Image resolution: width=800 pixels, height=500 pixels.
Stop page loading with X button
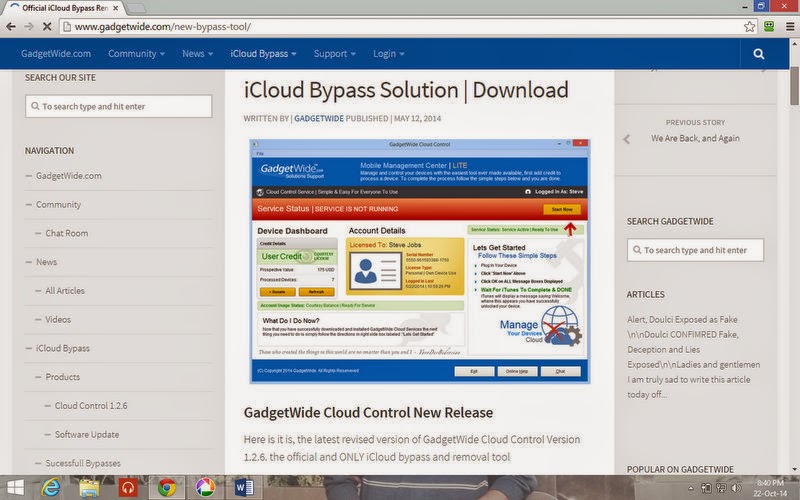coord(47,27)
